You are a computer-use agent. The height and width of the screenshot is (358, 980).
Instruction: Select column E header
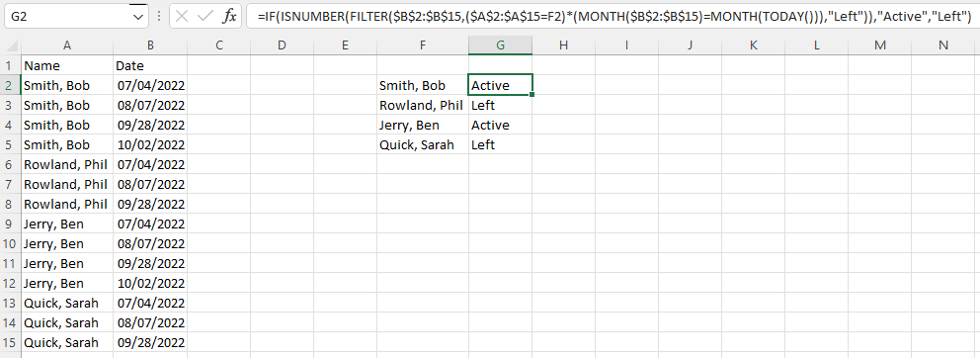345,45
